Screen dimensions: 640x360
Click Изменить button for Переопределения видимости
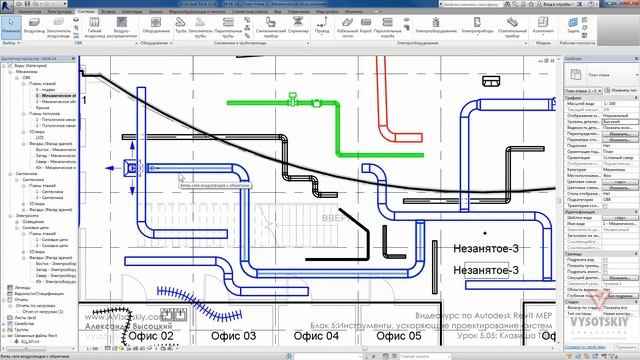(x=620, y=134)
